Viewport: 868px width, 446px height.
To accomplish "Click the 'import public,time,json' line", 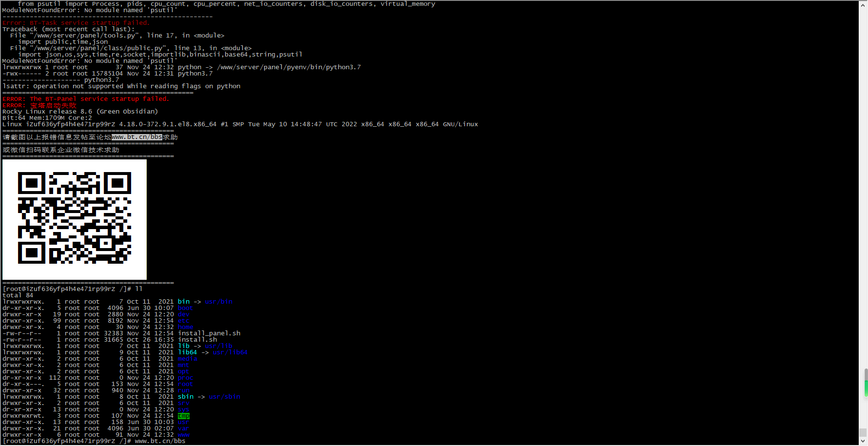I will tap(63, 42).
